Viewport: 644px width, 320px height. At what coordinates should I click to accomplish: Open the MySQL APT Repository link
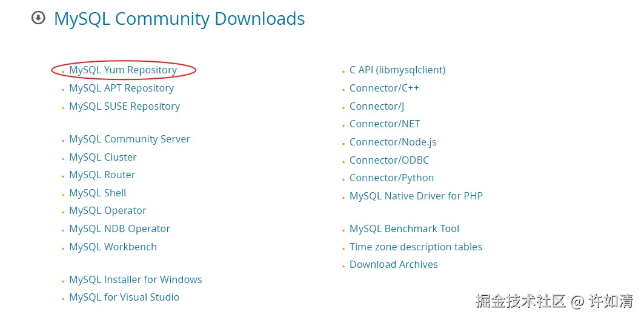click(x=122, y=88)
